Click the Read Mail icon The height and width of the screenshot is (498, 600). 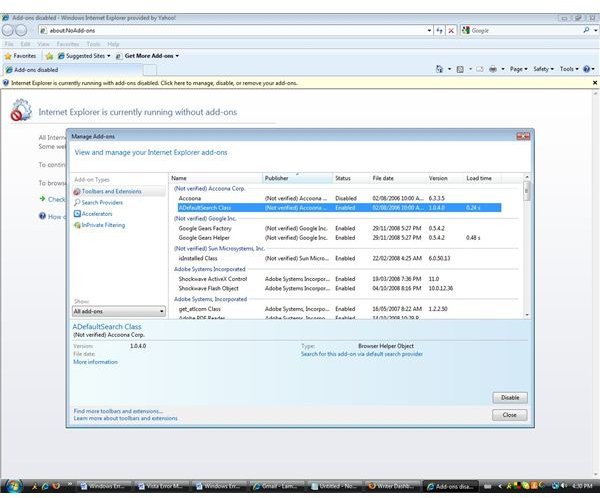tap(480, 69)
